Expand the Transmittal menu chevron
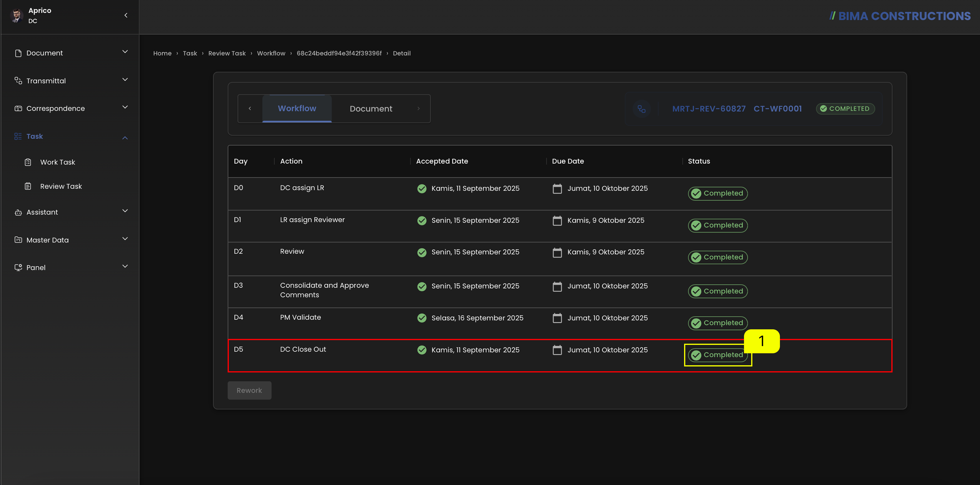This screenshot has width=980, height=485. tap(125, 80)
